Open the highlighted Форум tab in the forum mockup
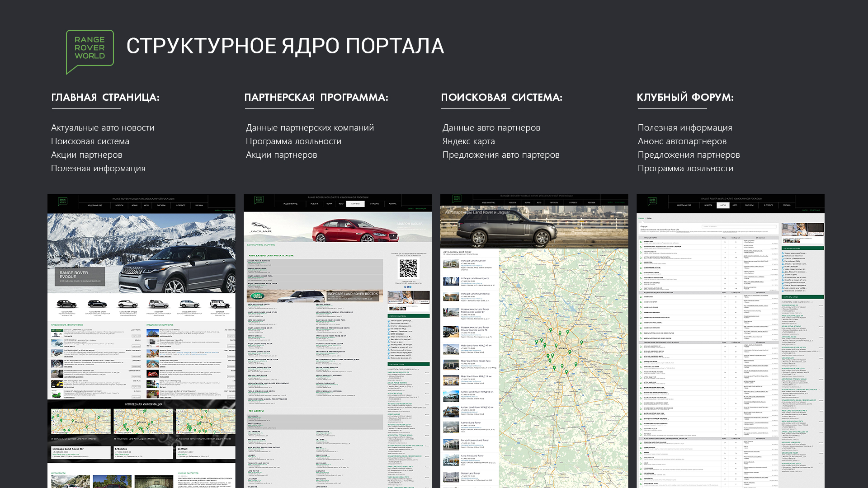The image size is (868, 488). pos(723,205)
